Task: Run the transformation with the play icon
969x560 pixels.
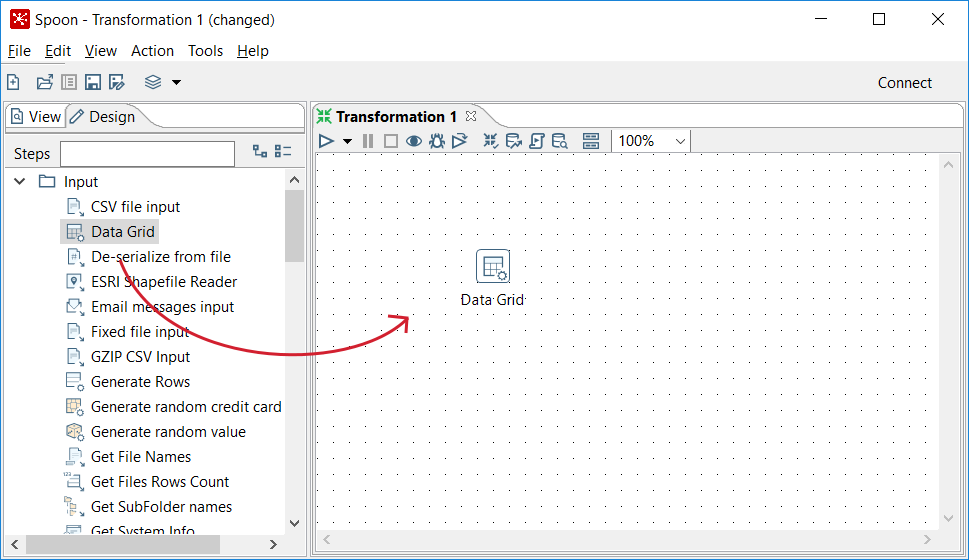Action: pos(326,141)
